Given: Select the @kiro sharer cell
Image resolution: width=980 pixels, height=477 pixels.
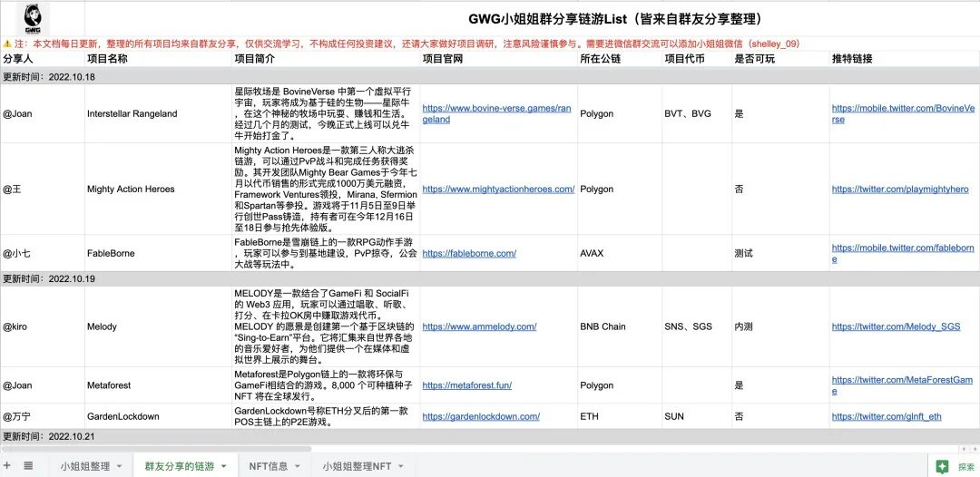Looking at the screenshot, I should click(x=43, y=326).
